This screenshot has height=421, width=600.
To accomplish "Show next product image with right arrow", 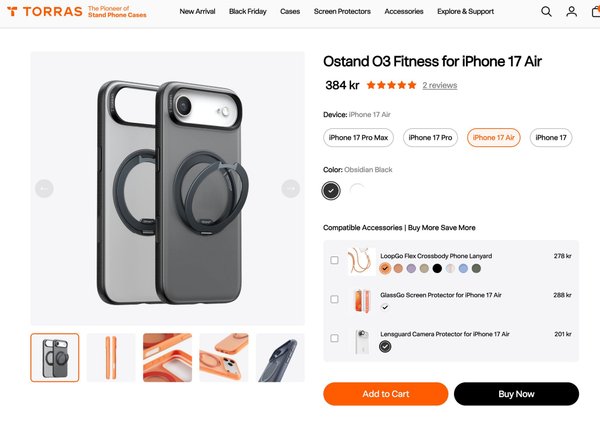I will (290, 188).
